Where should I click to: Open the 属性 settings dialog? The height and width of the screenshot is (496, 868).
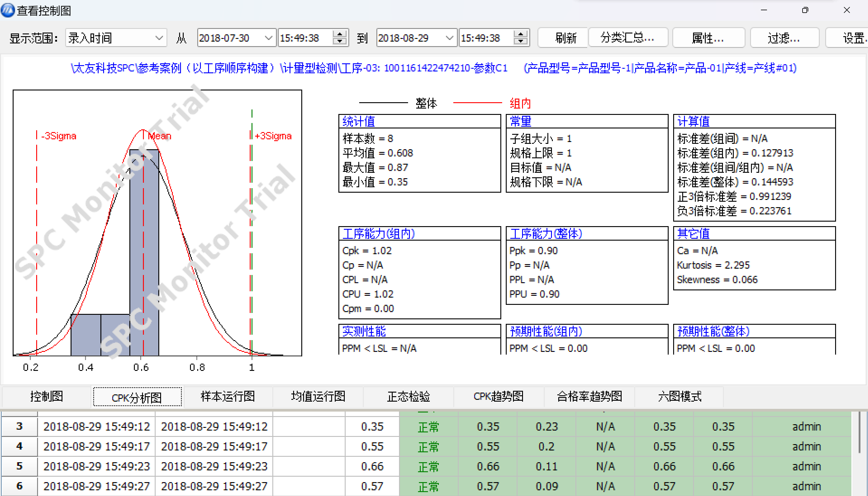[708, 37]
